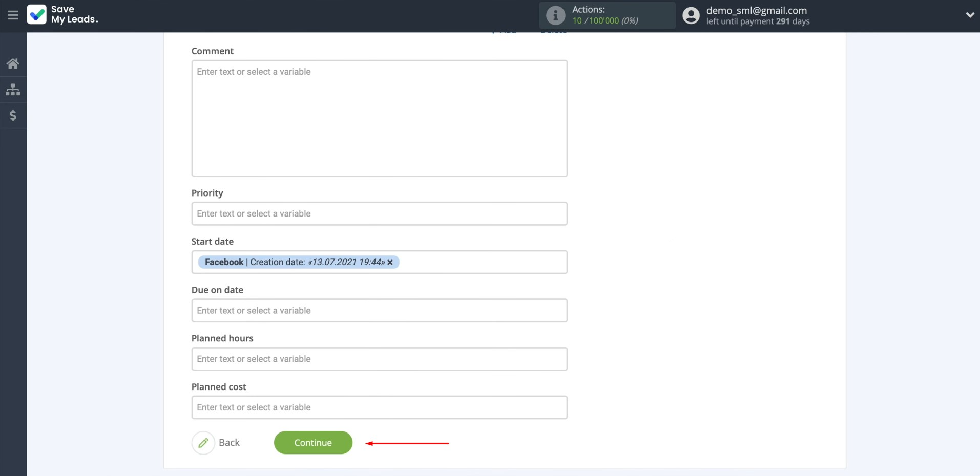Click the Comment field label
Screen dimensions: 980x476
(x=212, y=51)
